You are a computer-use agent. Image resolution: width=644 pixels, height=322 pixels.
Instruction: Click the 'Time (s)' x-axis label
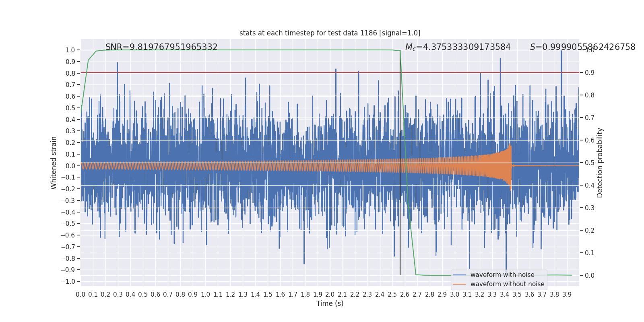click(x=330, y=303)
